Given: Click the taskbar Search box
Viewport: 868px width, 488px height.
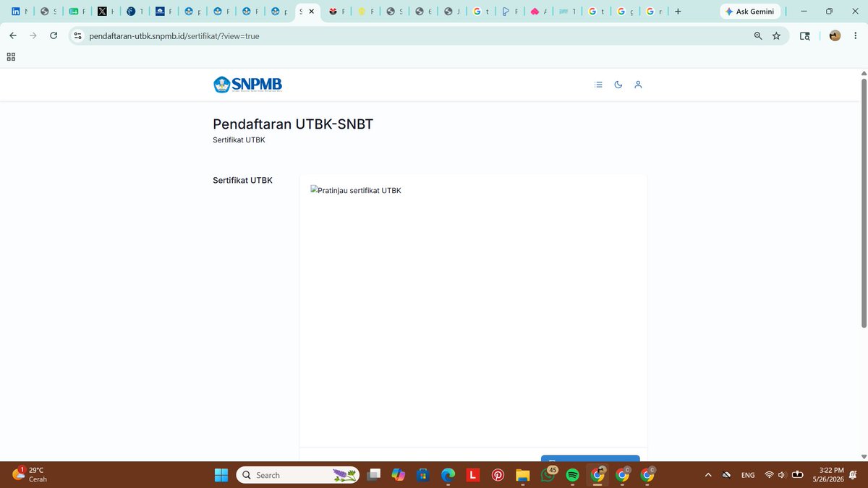Looking at the screenshot, I should click(x=297, y=475).
